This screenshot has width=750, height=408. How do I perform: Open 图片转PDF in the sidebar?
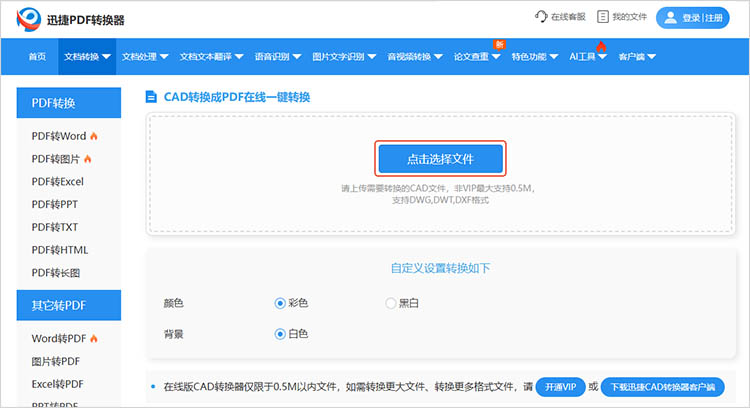[x=55, y=361]
